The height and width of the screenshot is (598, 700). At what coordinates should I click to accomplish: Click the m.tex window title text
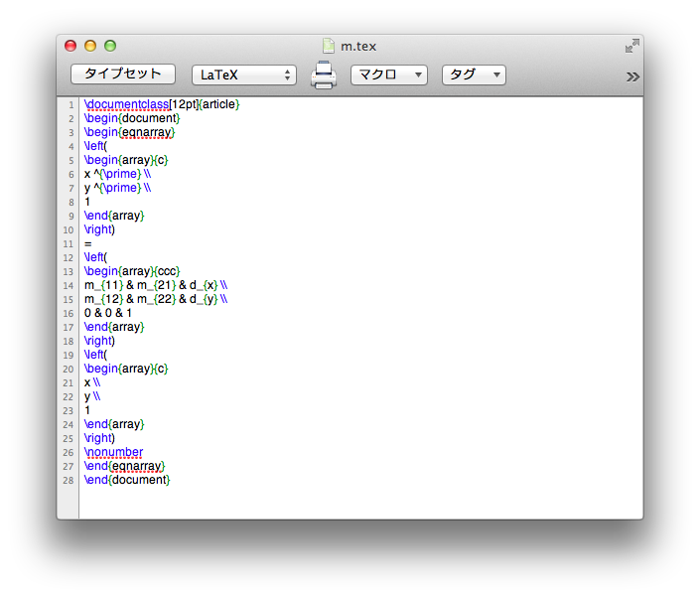tap(357, 46)
